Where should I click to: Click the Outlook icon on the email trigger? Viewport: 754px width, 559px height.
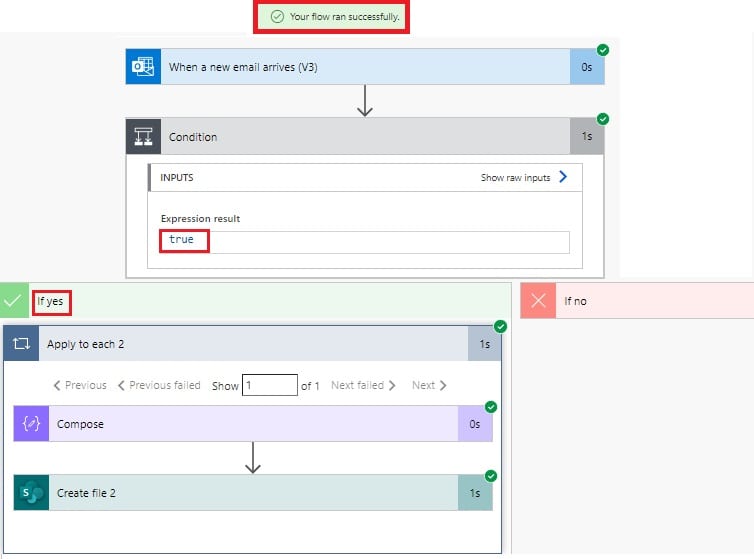coord(143,66)
